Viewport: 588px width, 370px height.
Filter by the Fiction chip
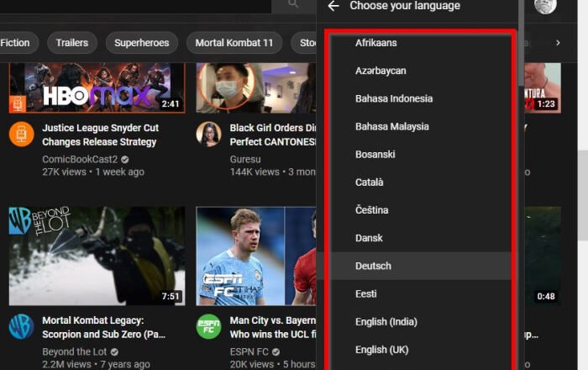point(18,43)
